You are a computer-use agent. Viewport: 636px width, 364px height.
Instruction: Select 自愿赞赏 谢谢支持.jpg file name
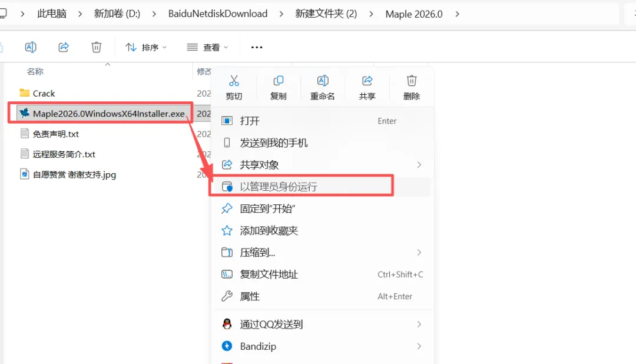pyautogui.click(x=74, y=174)
